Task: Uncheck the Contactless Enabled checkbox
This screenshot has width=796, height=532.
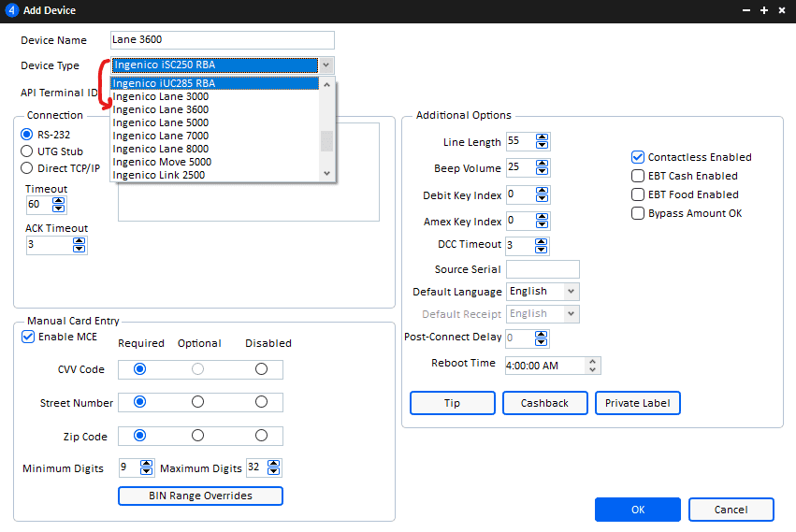Action: [638, 157]
